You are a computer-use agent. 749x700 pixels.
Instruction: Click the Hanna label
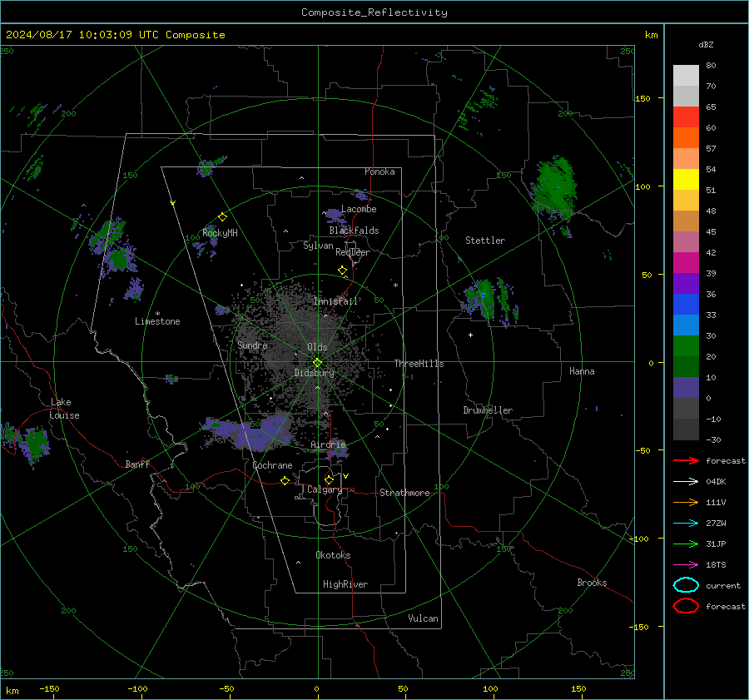point(582,371)
